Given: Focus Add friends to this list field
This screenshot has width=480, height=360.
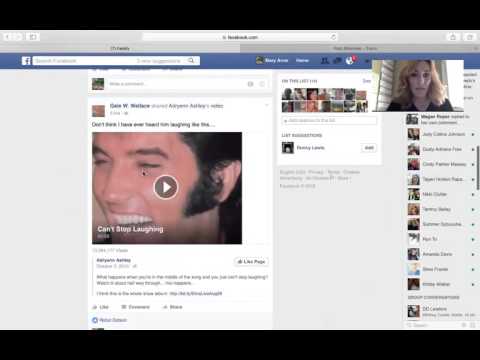Looking at the screenshot, I should tap(329, 120).
